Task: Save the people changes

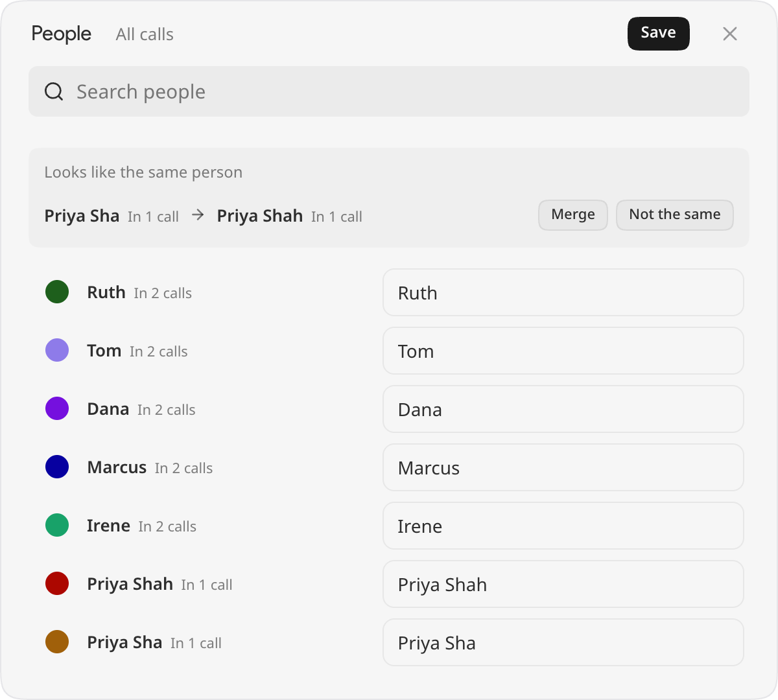Action: (x=659, y=33)
